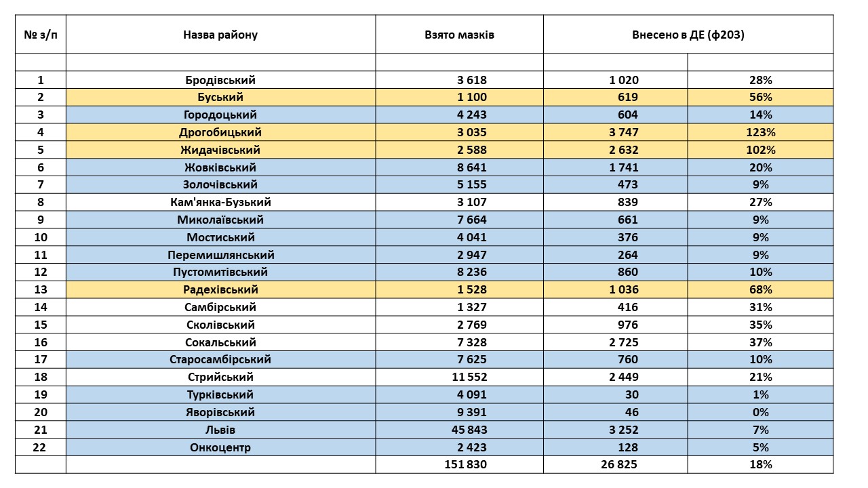Click the 'Старосамбірський' district cell

point(220,359)
